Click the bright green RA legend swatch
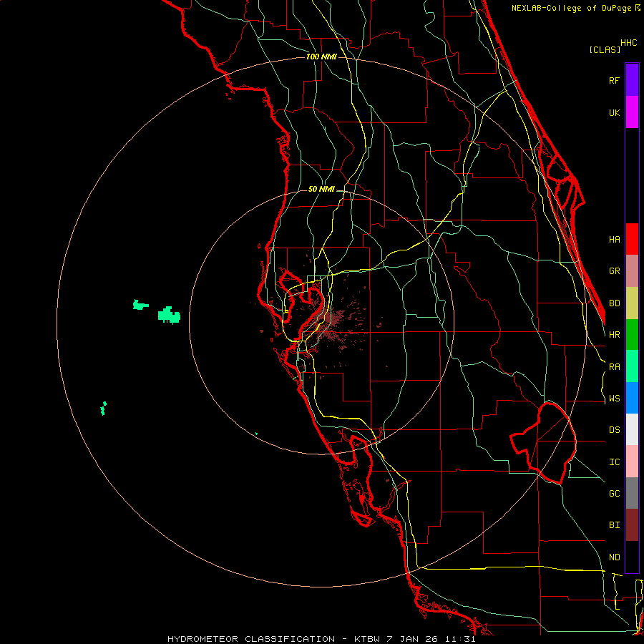This screenshot has height=644, width=644. tap(632, 366)
